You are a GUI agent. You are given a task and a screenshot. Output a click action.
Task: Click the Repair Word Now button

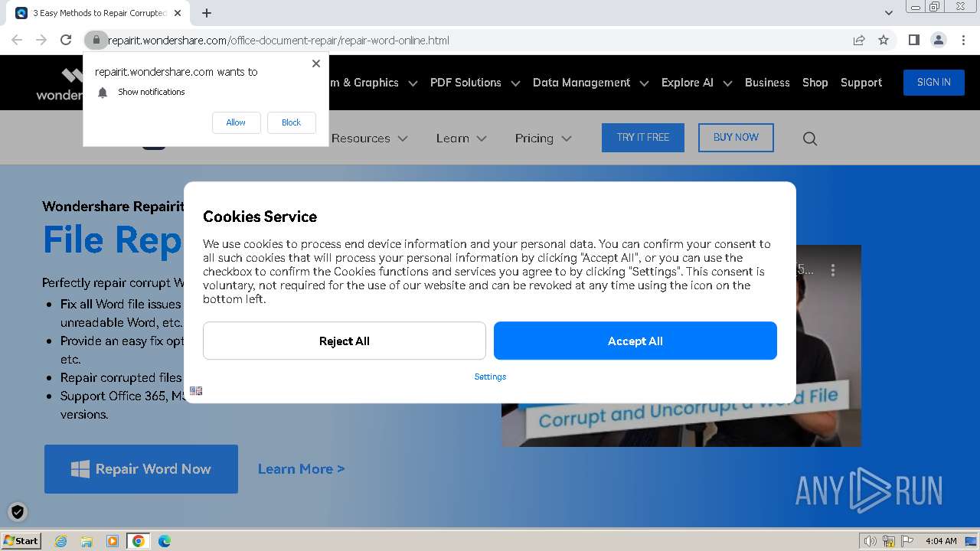tap(141, 469)
